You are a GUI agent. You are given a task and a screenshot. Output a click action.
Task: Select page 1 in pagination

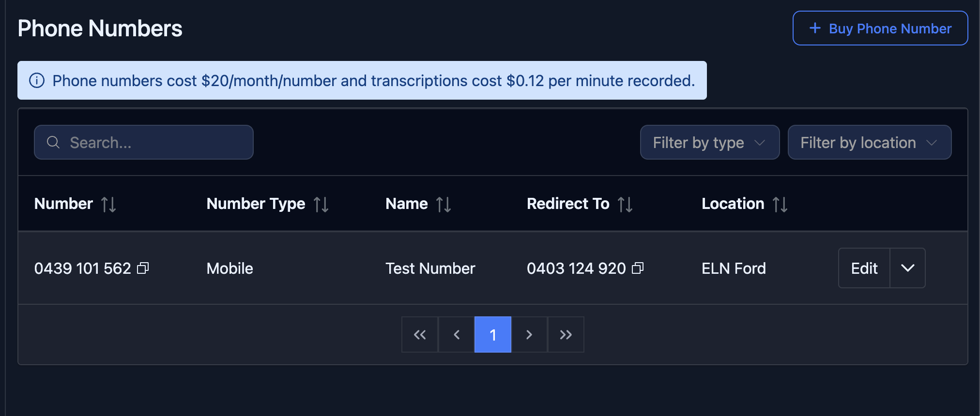coord(492,335)
